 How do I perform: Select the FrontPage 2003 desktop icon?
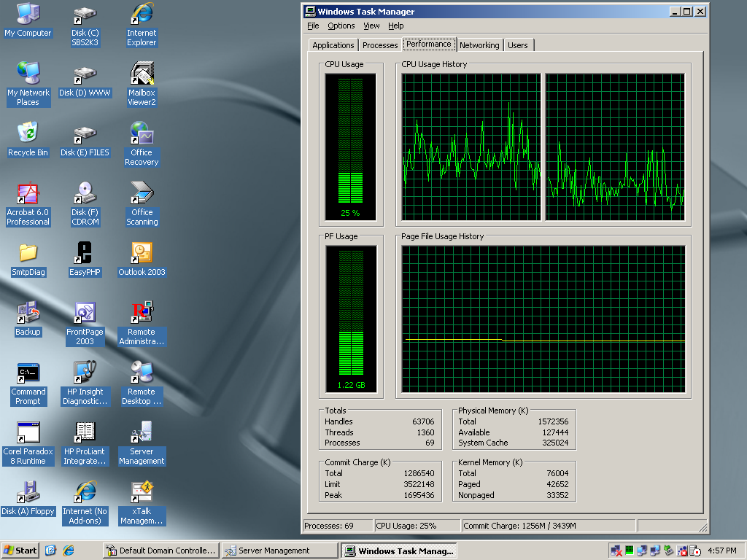point(85,324)
